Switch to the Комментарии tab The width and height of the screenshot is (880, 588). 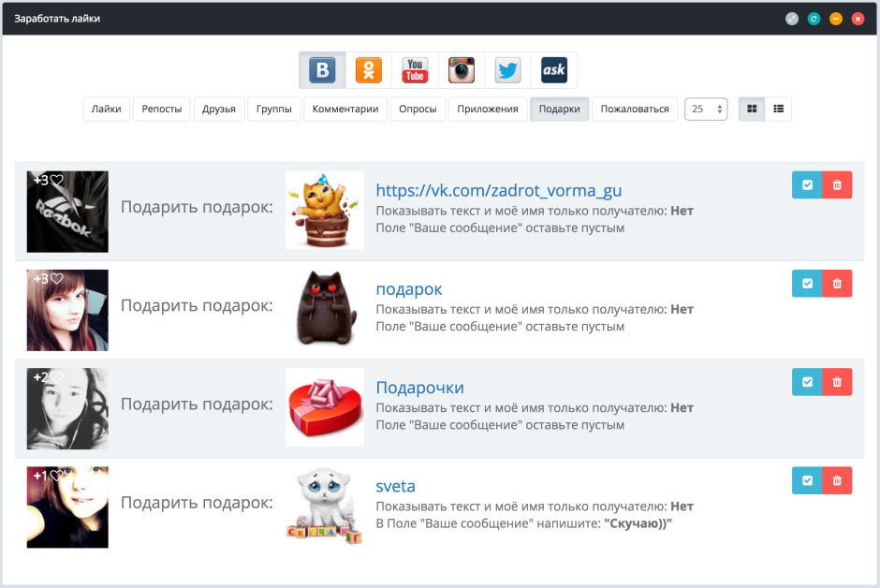(345, 109)
